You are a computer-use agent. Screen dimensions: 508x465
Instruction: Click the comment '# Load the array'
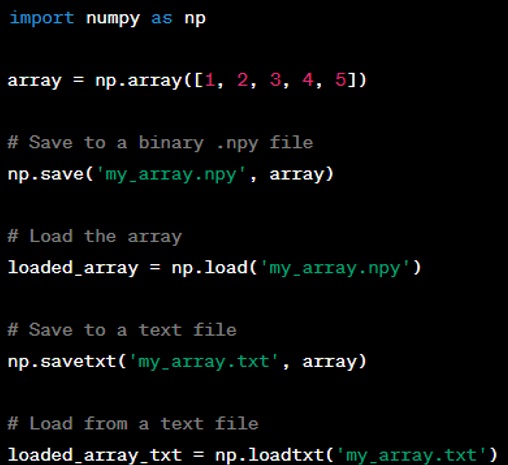[x=95, y=237]
